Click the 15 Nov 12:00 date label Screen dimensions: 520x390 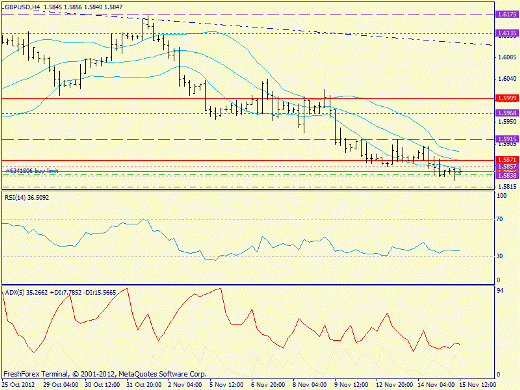point(478,385)
